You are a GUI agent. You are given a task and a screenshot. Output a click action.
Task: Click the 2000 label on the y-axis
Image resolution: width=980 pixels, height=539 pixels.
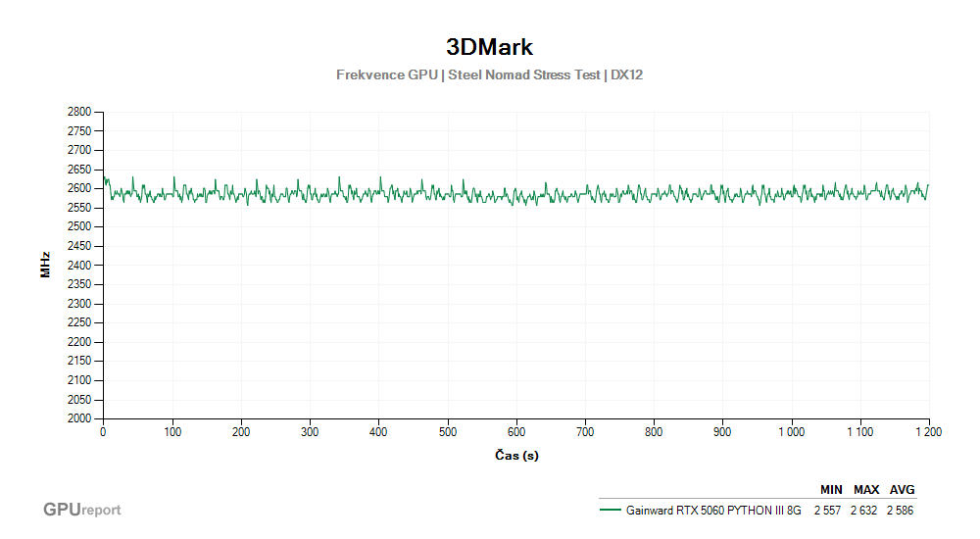point(79,418)
